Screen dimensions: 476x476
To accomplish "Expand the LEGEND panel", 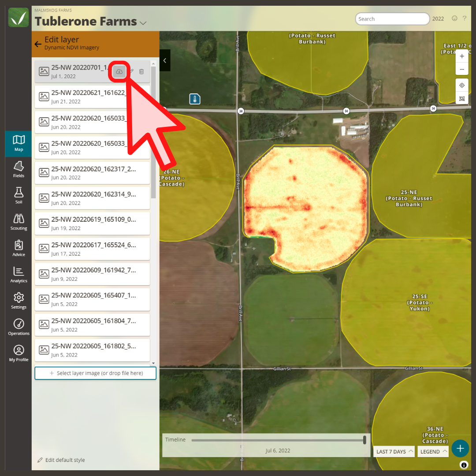I will pyautogui.click(x=433, y=451).
